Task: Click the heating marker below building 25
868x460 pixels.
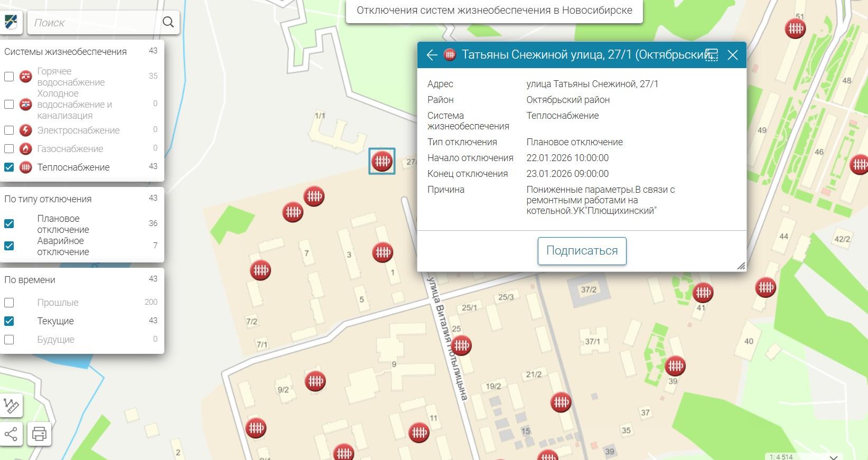Action: pos(461,346)
